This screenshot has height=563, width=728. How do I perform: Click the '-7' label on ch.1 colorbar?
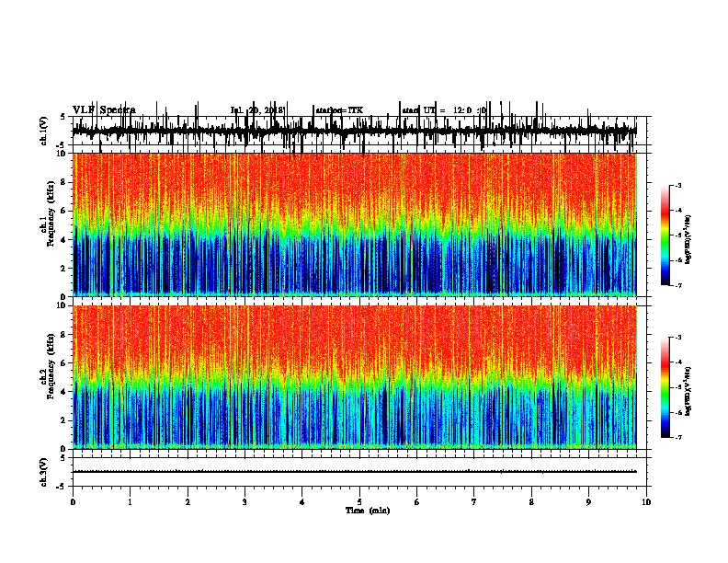pos(678,285)
